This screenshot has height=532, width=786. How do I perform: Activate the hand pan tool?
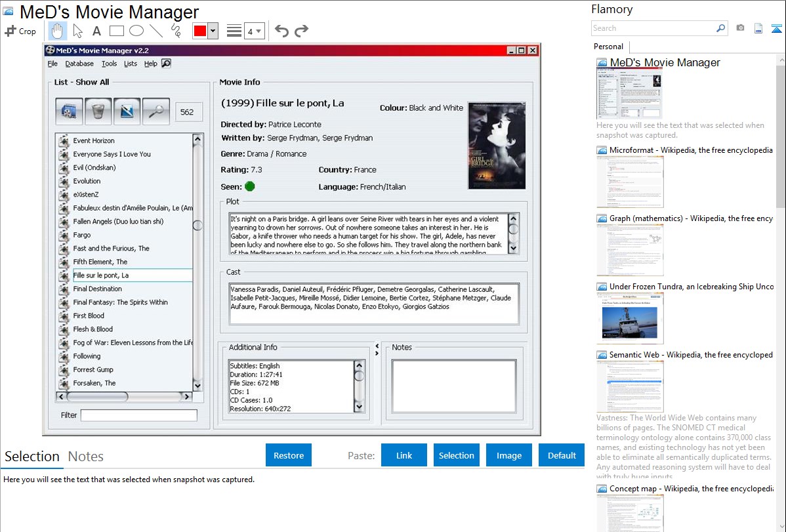(x=57, y=31)
